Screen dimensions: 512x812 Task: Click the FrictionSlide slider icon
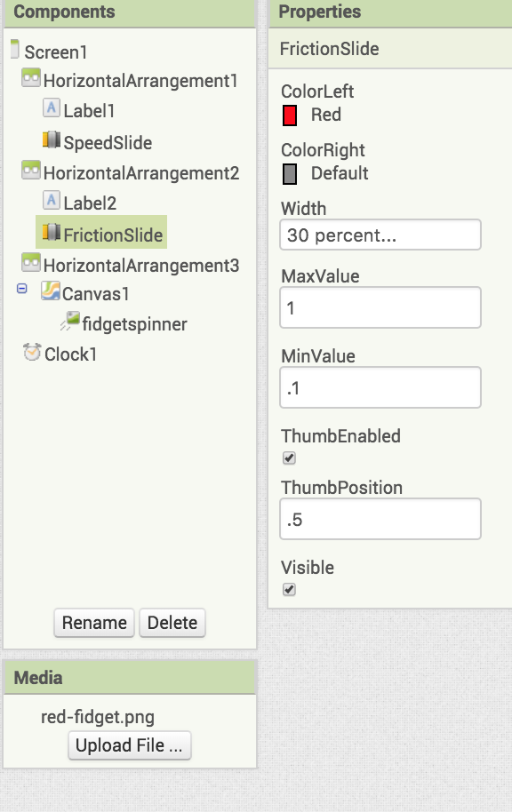[x=52, y=232]
